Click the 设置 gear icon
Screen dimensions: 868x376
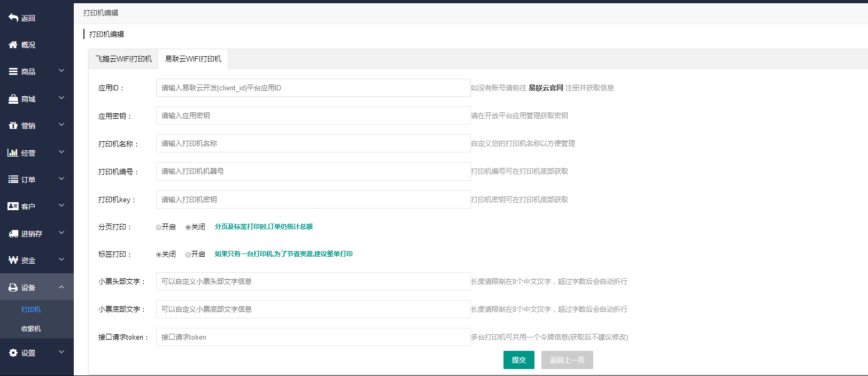[13, 353]
